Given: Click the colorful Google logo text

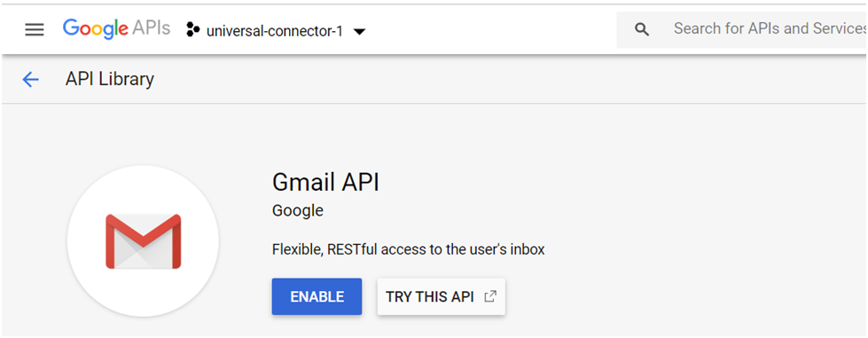Looking at the screenshot, I should pos(95,28).
